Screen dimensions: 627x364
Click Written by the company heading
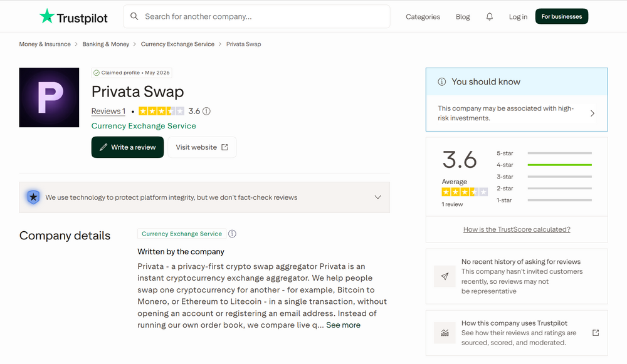(181, 252)
